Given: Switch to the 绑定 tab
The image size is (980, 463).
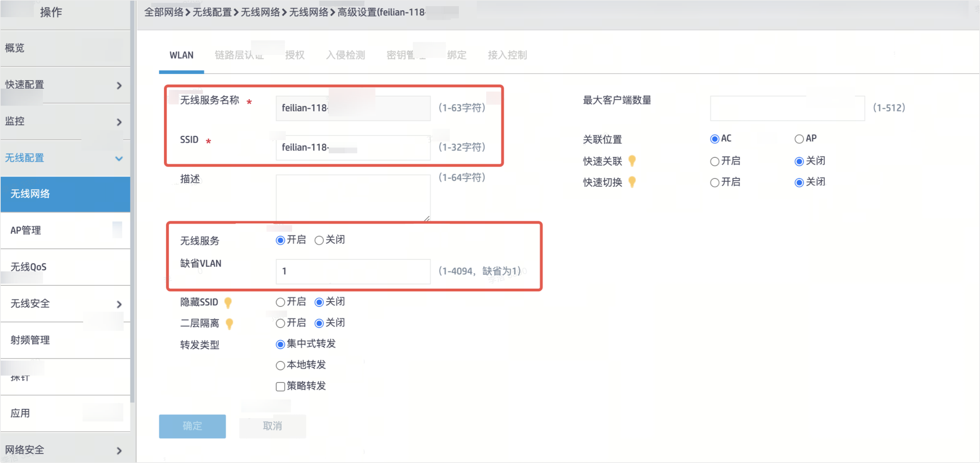Looking at the screenshot, I should (457, 56).
